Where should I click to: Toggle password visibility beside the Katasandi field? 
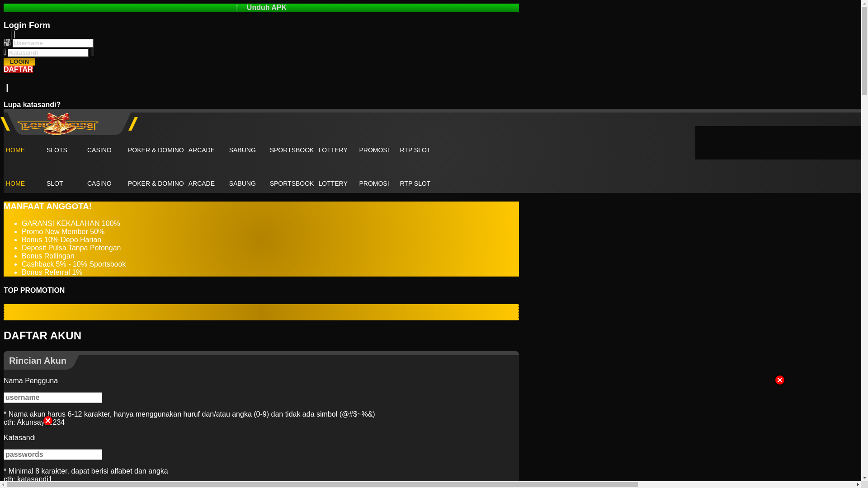coord(93,53)
